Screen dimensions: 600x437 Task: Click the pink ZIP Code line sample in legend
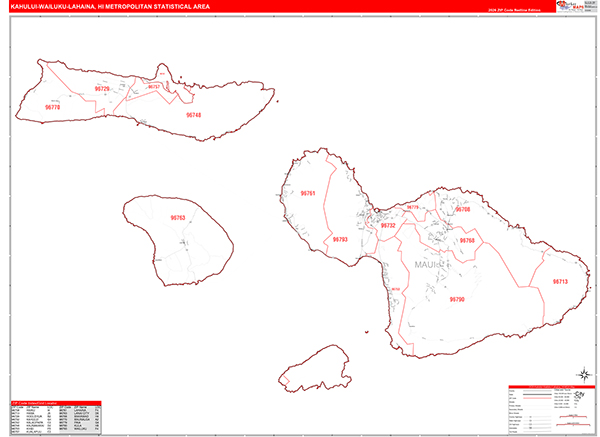tap(537, 398)
